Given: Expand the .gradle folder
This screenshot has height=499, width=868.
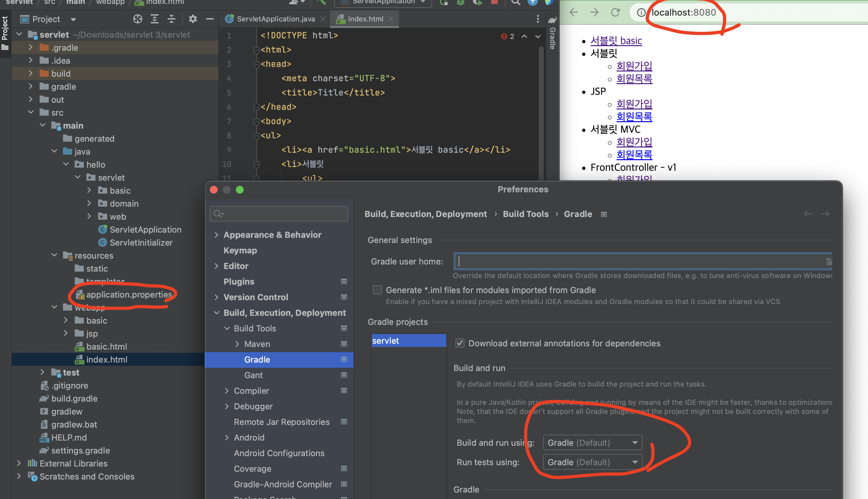Looking at the screenshot, I should pyautogui.click(x=31, y=47).
